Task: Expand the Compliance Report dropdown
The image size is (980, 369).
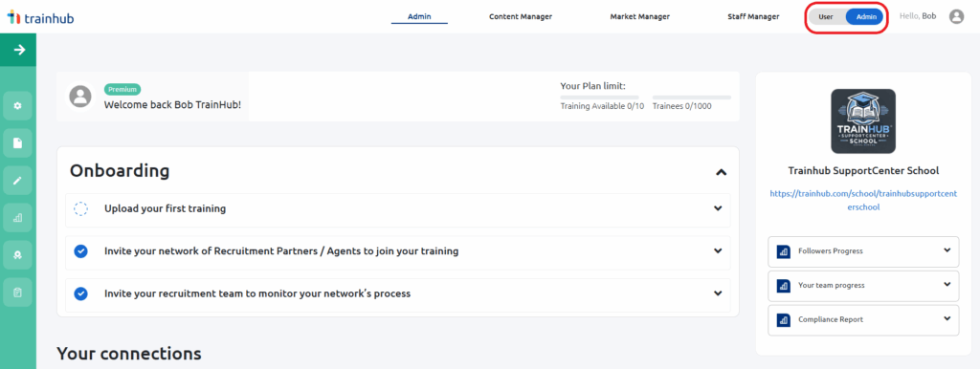Action: 947,318
